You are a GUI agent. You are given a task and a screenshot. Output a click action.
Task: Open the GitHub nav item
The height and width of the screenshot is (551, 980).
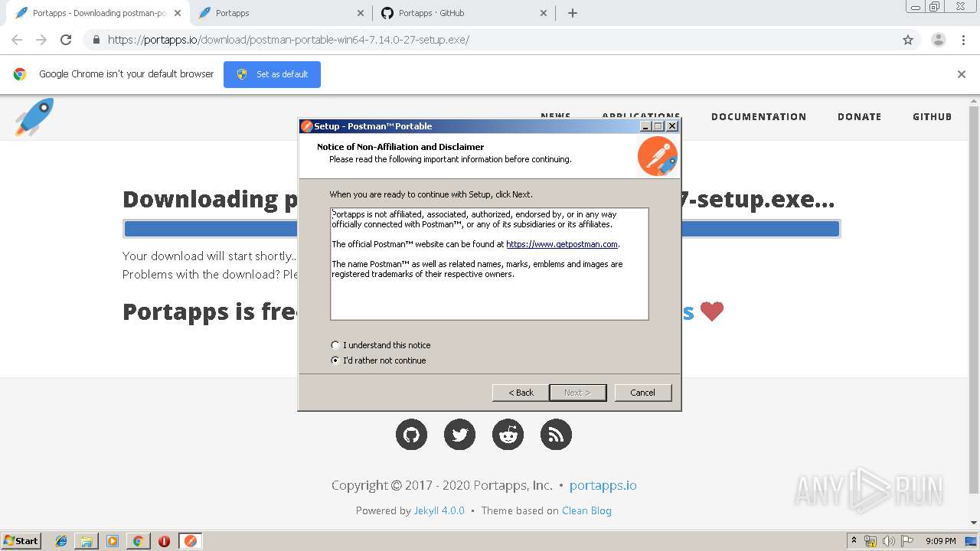pos(932,117)
